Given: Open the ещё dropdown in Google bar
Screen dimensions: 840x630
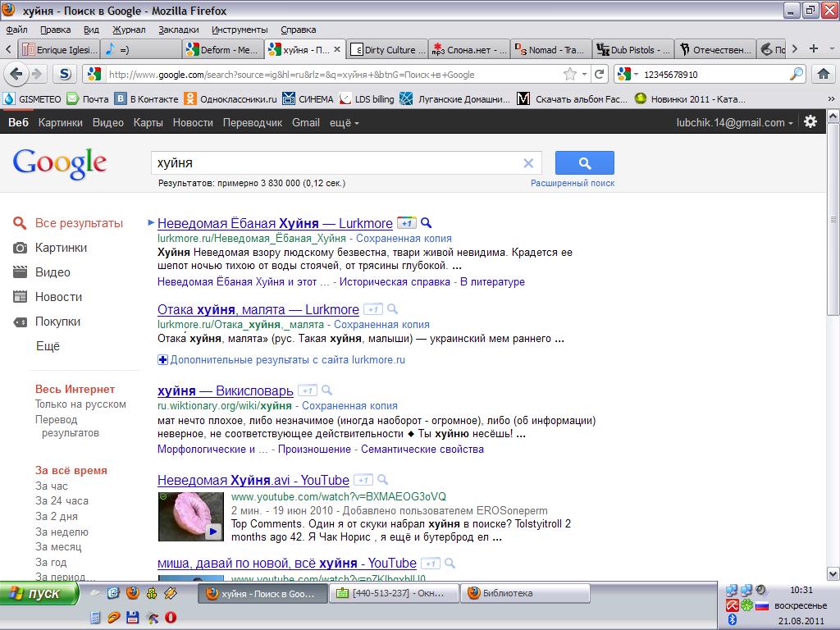Looking at the screenshot, I should tap(344, 123).
